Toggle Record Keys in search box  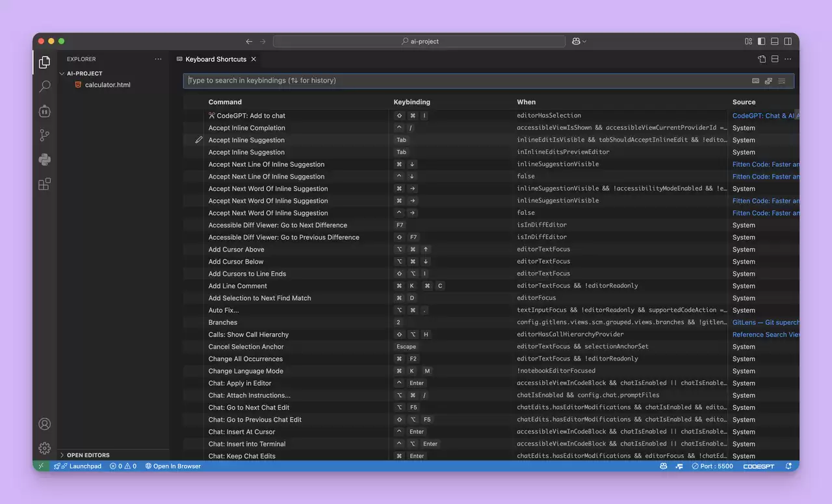point(755,81)
